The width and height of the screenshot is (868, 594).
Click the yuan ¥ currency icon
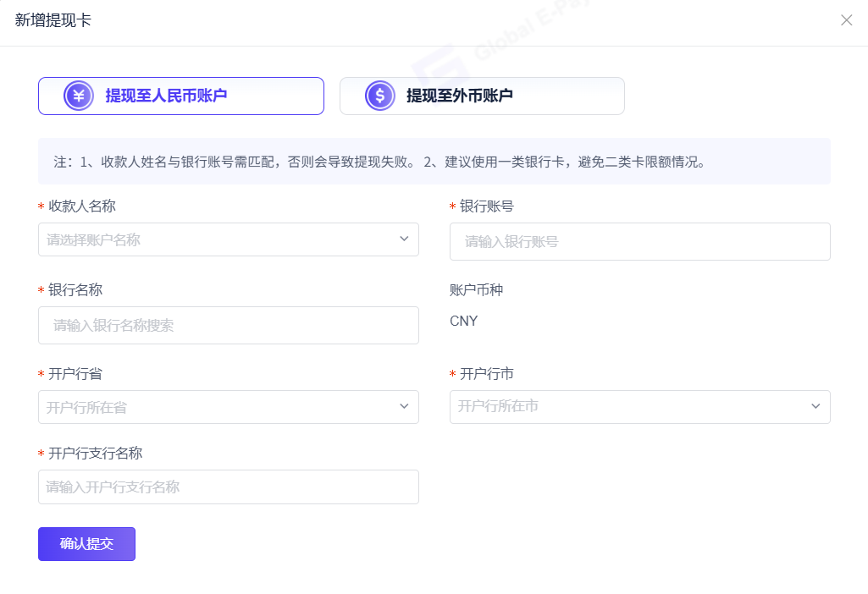click(x=79, y=96)
